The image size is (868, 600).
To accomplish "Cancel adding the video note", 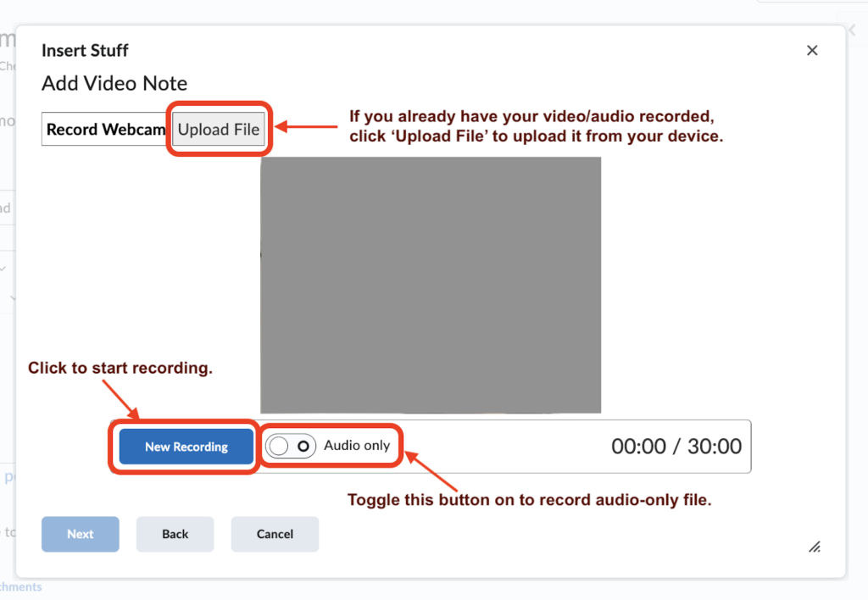I will coord(275,534).
